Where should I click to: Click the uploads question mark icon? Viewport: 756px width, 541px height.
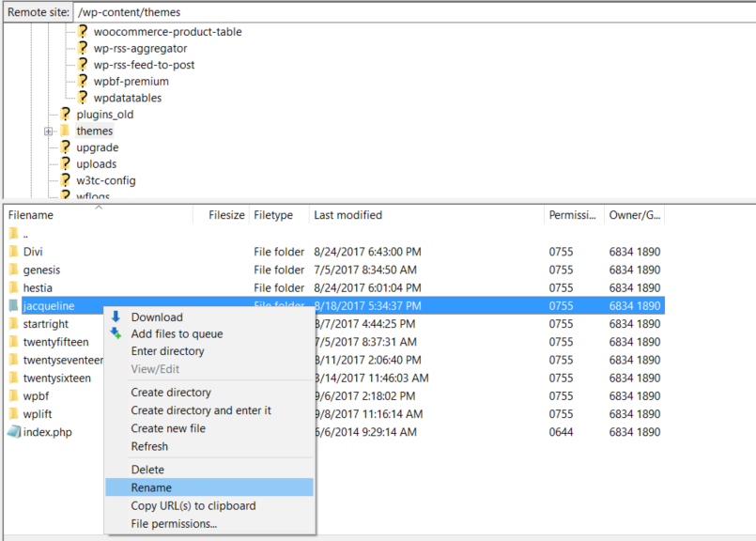(66, 163)
